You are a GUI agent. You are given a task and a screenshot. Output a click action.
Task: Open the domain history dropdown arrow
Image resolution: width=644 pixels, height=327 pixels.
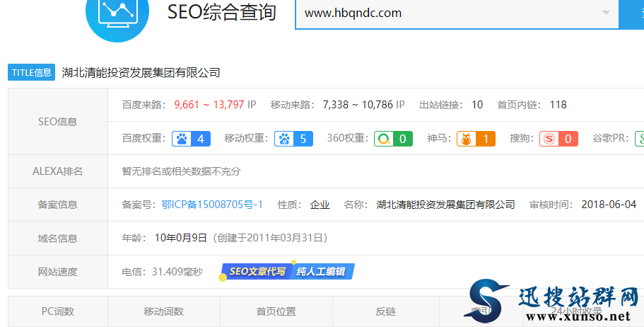(606, 13)
